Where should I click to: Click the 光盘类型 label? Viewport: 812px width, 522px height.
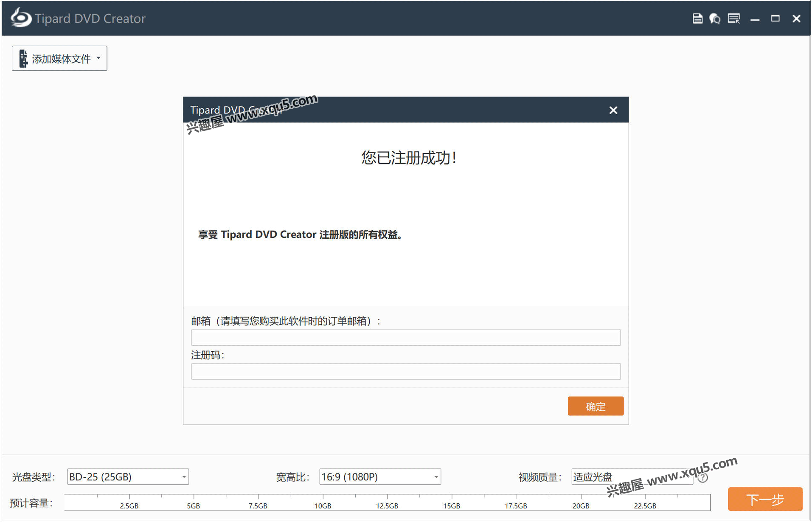click(x=34, y=477)
